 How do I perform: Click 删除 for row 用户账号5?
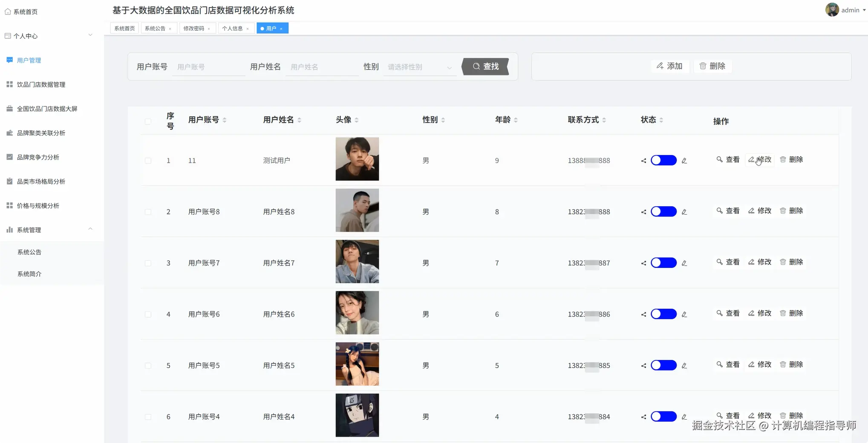(x=791, y=365)
